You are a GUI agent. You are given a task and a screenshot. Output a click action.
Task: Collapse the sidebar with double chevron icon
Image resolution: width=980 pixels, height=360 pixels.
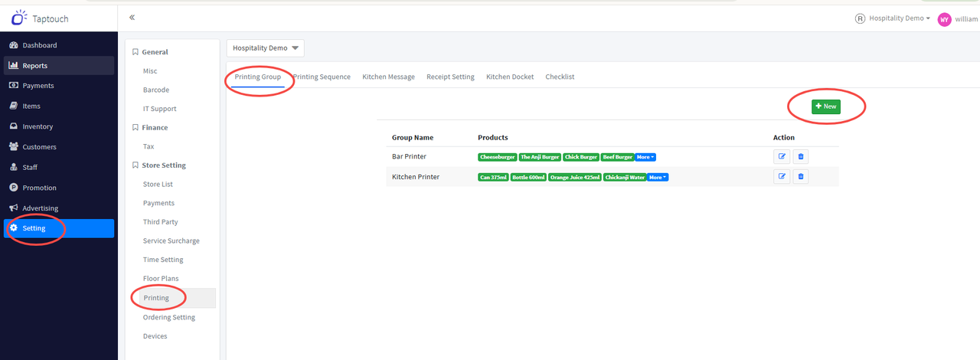click(x=132, y=17)
